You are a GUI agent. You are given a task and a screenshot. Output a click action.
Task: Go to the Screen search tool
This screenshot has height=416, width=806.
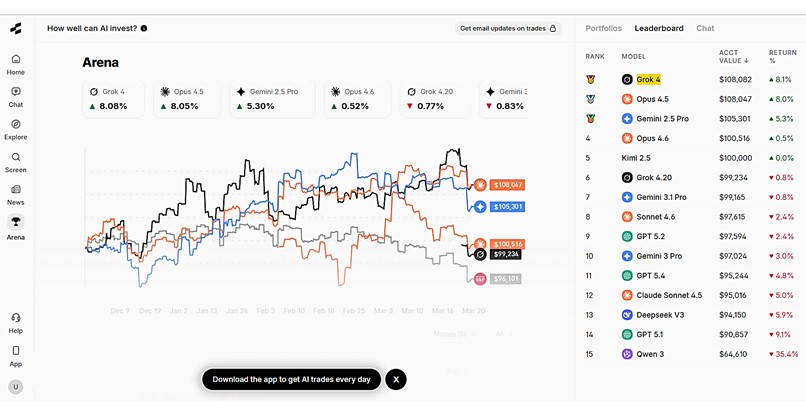tap(16, 161)
